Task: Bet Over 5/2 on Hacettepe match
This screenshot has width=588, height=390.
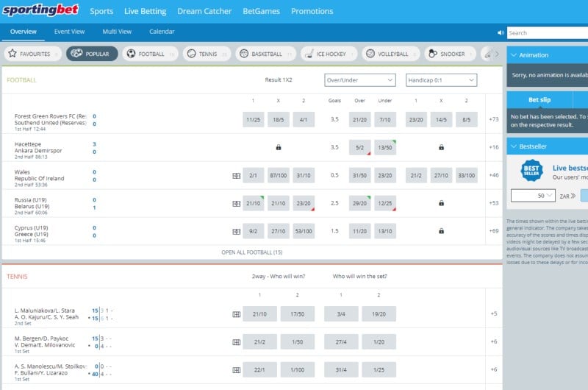Action: pos(359,147)
